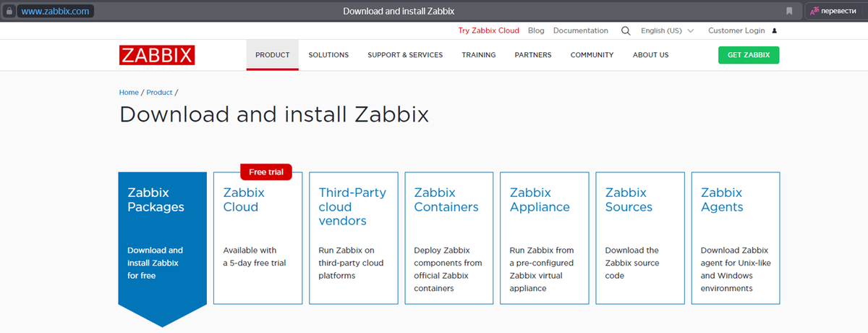Click the translate page icon
The image size is (868, 333).
click(x=814, y=11)
